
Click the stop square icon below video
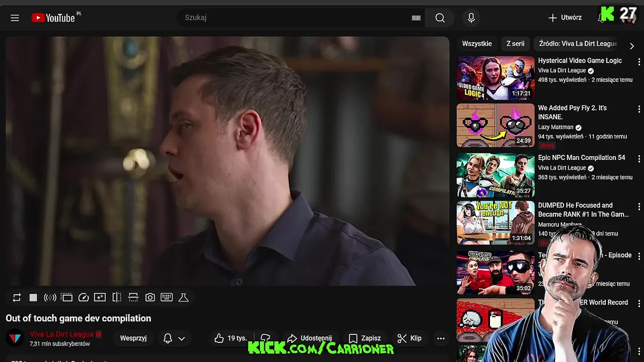(33, 298)
